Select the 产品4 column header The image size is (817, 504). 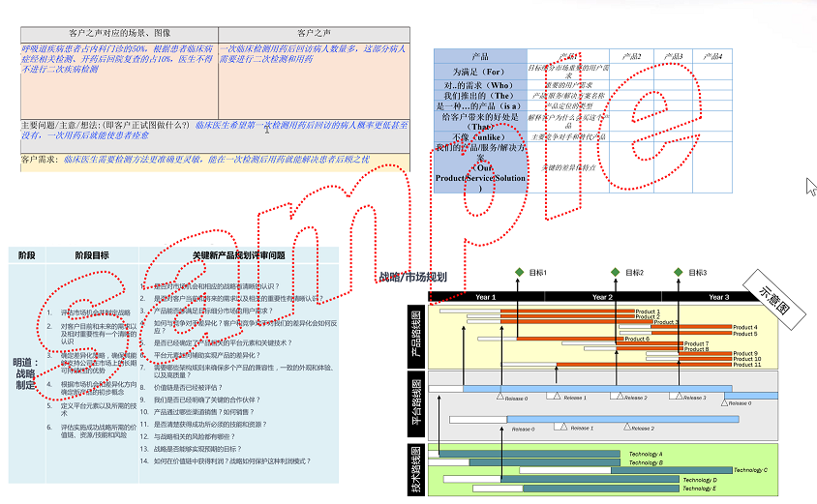click(711, 56)
